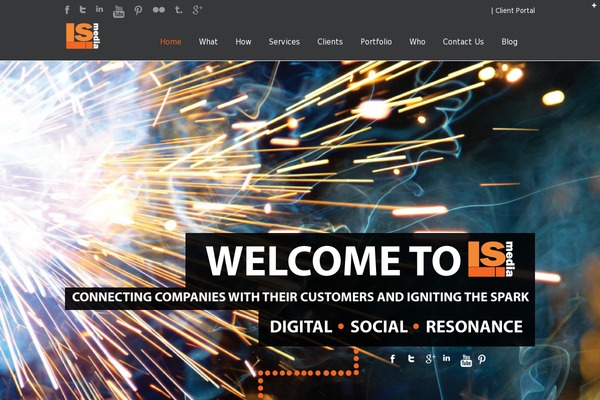The height and width of the screenshot is (400, 600).
Task: Open the Facebook icon in the header
Action: [x=67, y=10]
